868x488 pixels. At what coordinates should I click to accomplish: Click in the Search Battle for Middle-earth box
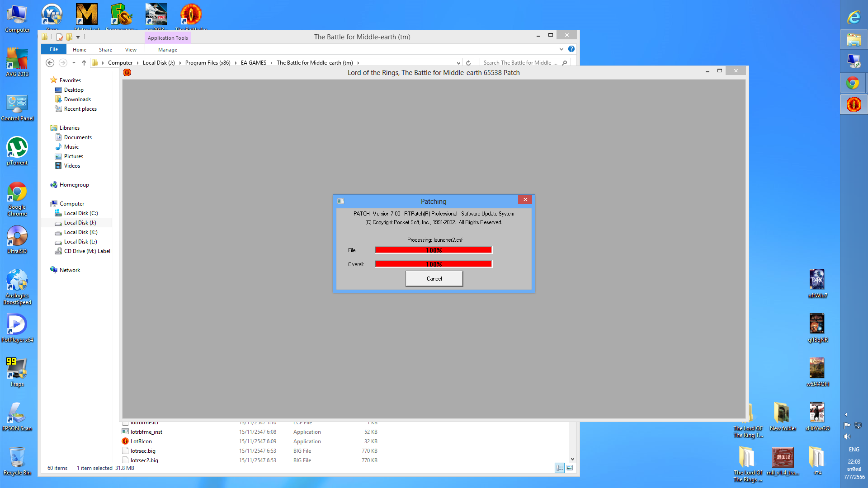coord(520,63)
